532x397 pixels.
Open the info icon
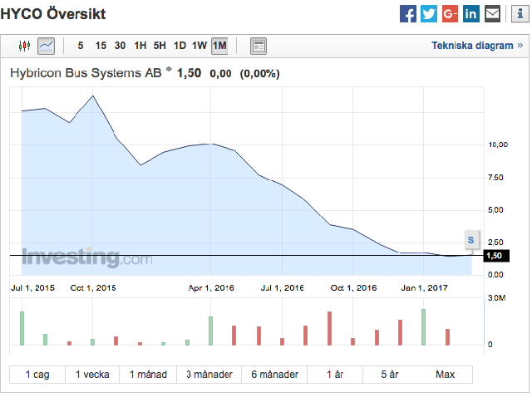tap(520, 14)
